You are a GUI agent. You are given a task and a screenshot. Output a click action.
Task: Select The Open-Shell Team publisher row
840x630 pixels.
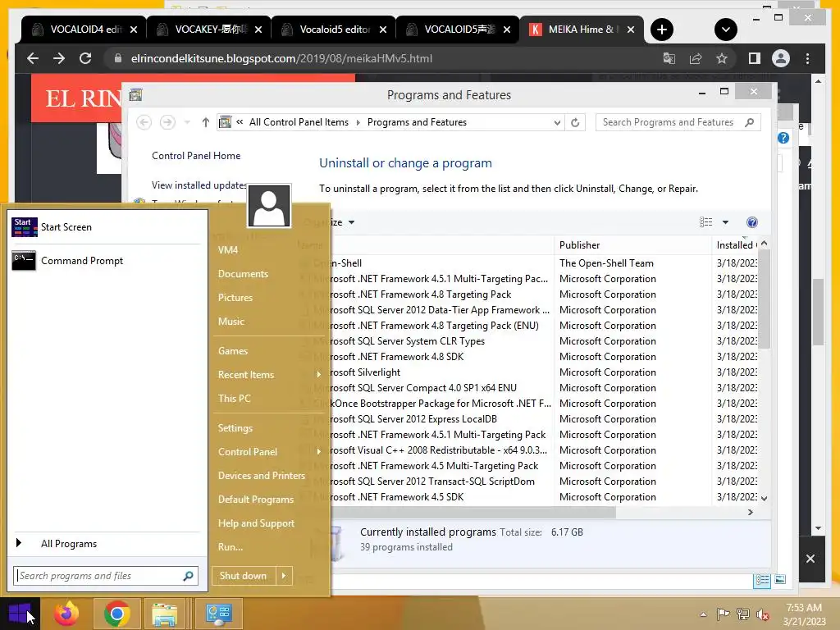606,263
